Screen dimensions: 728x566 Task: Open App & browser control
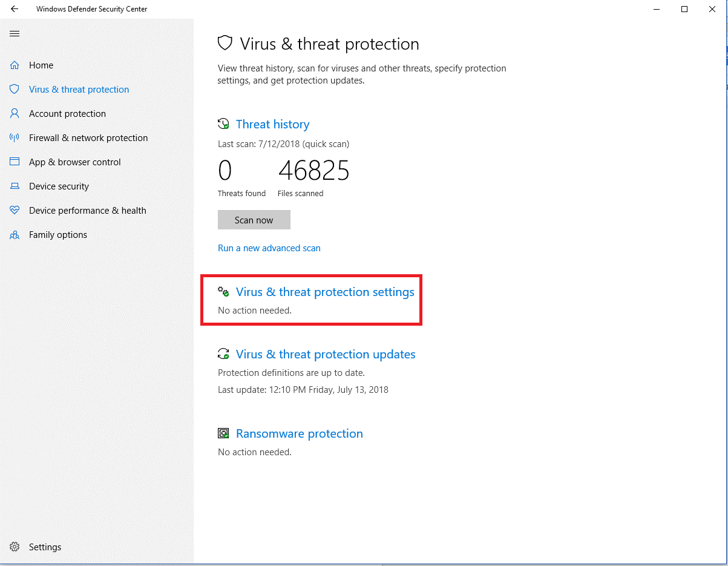click(75, 162)
